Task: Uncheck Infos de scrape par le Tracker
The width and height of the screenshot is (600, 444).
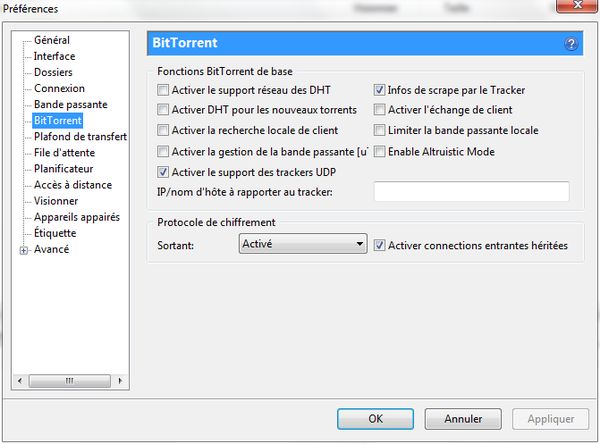Action: pos(379,90)
